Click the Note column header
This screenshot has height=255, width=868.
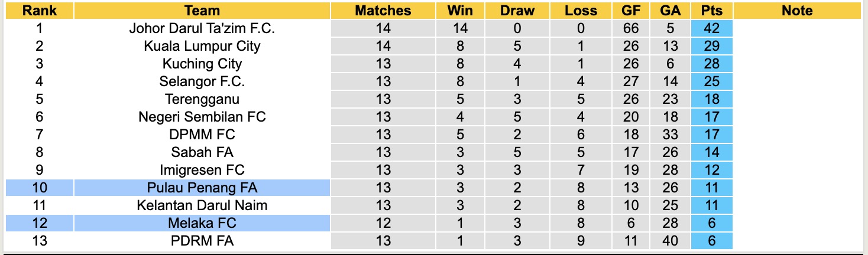[x=796, y=11]
